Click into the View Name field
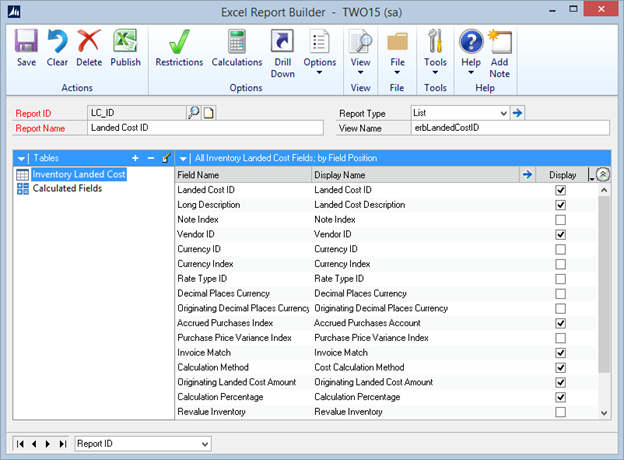The width and height of the screenshot is (624, 460). pos(510,128)
